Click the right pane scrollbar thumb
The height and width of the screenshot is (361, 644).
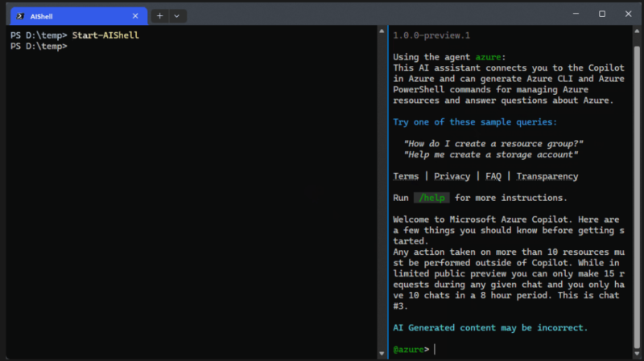[x=637, y=197]
